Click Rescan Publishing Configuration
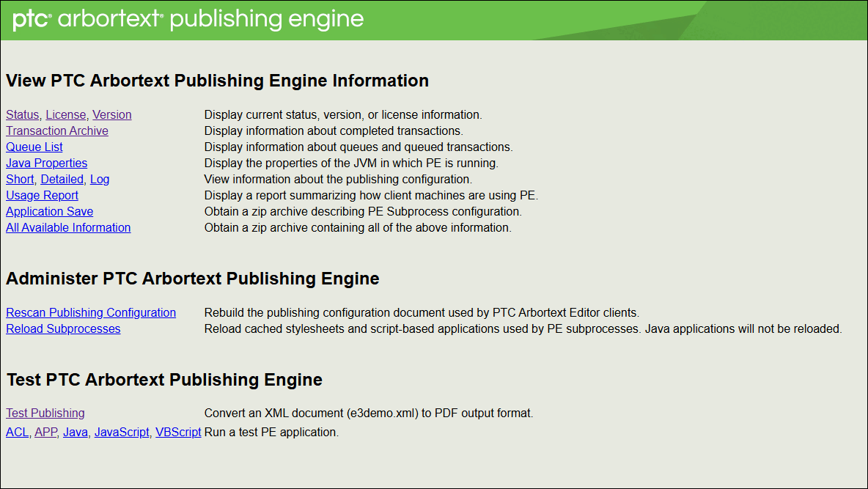This screenshot has width=868, height=489. (x=91, y=312)
